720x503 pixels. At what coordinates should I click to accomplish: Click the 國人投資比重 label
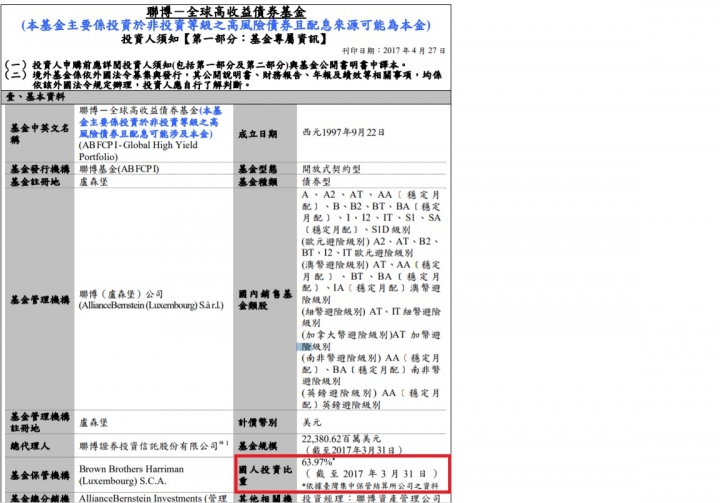265,475
